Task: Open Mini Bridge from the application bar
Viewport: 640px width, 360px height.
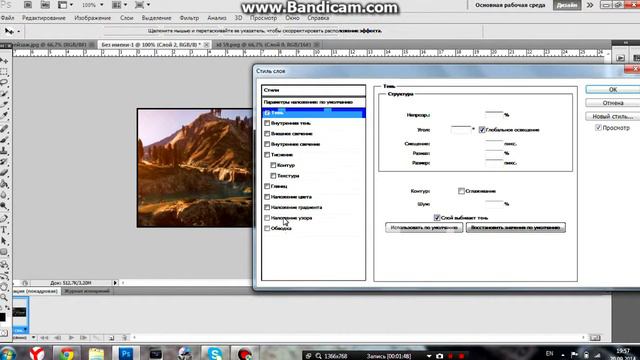Action: (45, 5)
